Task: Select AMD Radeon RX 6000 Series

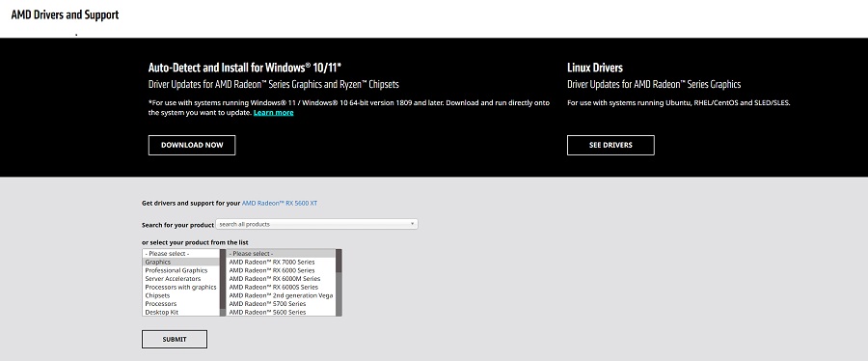Action: [282, 270]
